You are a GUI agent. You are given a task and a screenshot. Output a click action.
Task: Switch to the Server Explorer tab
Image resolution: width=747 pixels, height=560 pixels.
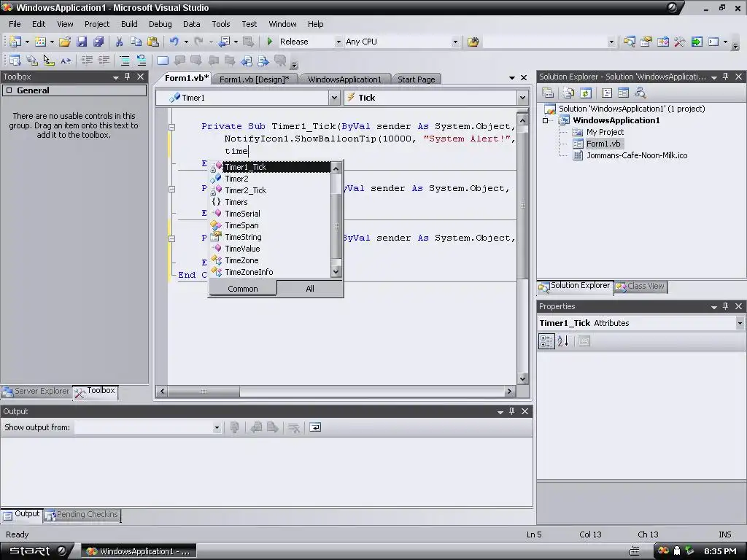(36, 391)
